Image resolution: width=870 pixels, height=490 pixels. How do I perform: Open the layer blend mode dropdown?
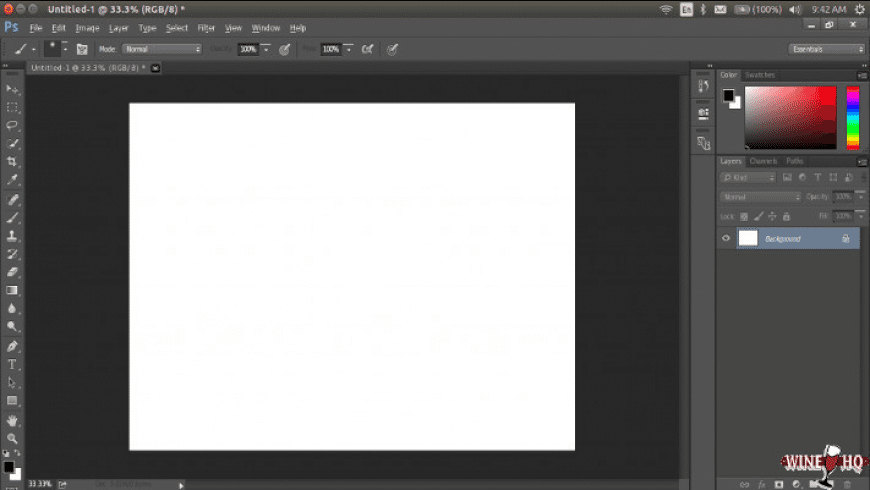tap(761, 197)
